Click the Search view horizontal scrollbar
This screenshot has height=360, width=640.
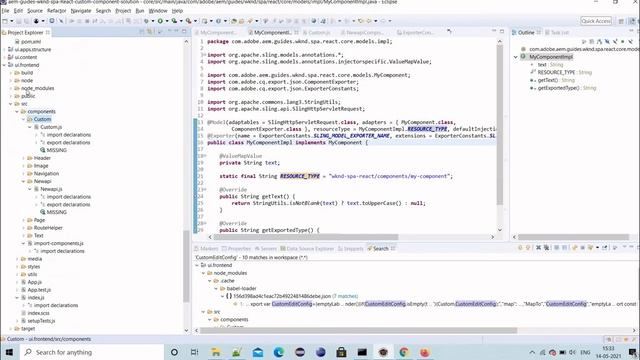(x=358, y=330)
